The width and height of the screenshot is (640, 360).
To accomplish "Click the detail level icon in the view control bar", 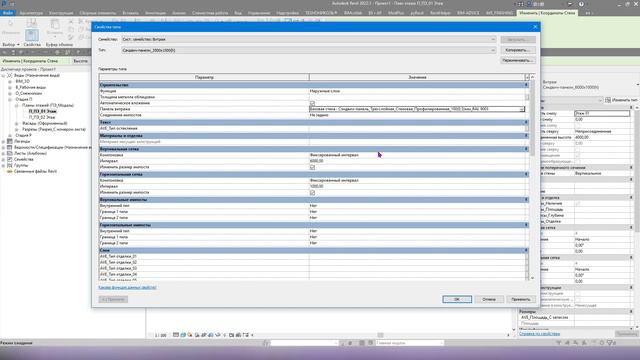I will (176, 335).
